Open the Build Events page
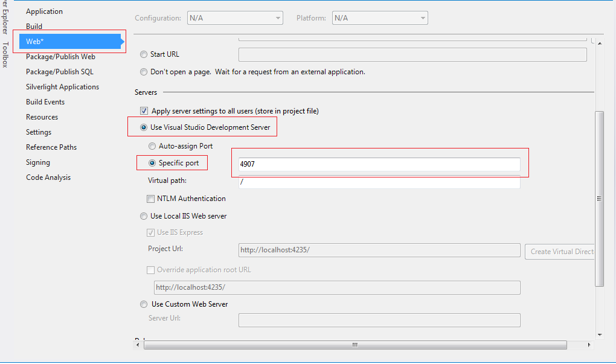Viewport: 616px width, 364px height. coord(46,101)
